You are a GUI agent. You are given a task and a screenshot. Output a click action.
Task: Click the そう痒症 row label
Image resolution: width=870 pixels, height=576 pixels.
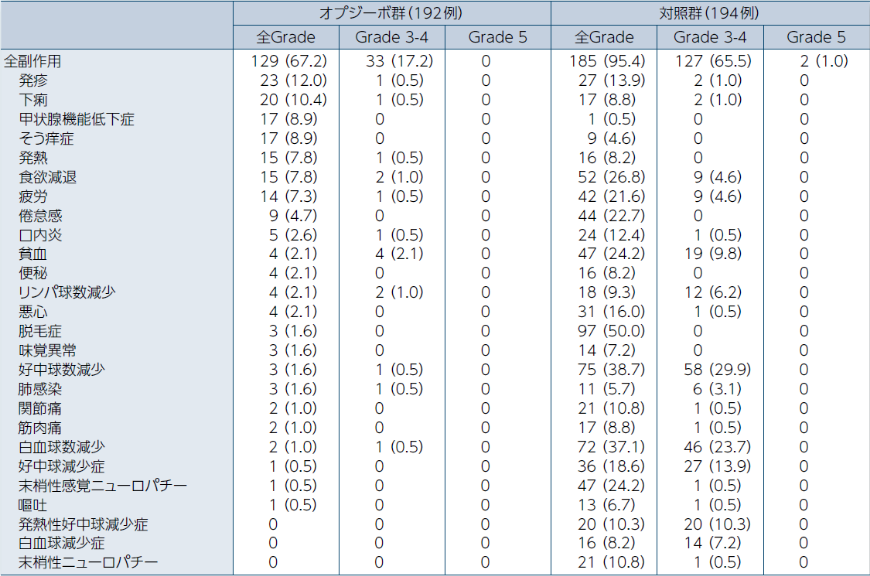point(45,138)
